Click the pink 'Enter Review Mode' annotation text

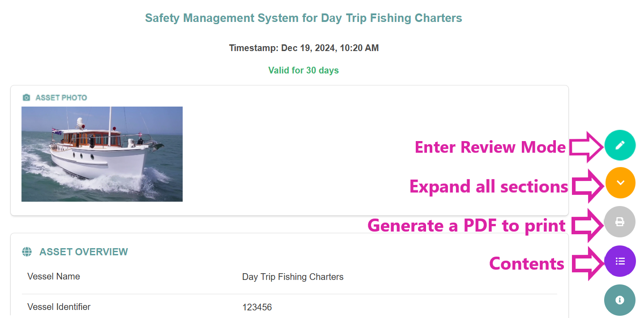490,147
